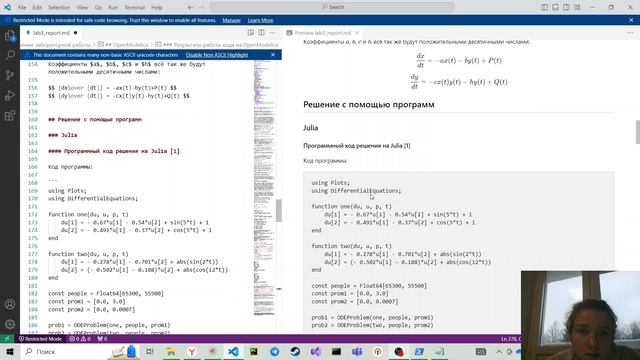Split the editor to the right
Viewport: 640px width, 360px height.
tap(261, 33)
